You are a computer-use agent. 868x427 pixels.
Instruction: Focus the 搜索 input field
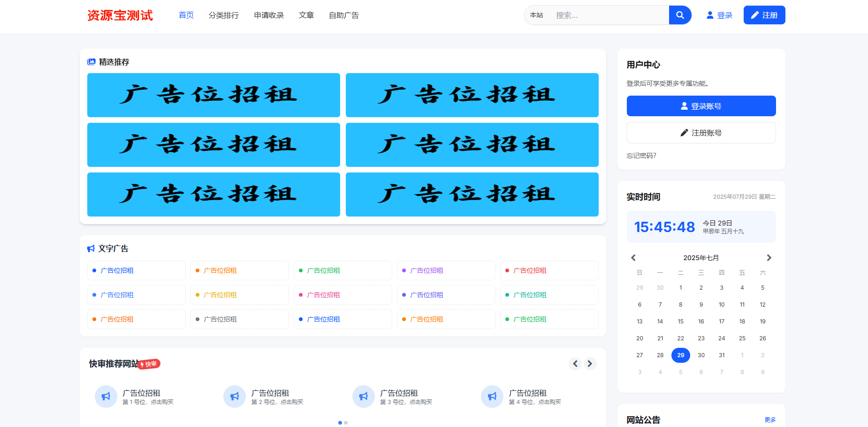pos(609,15)
